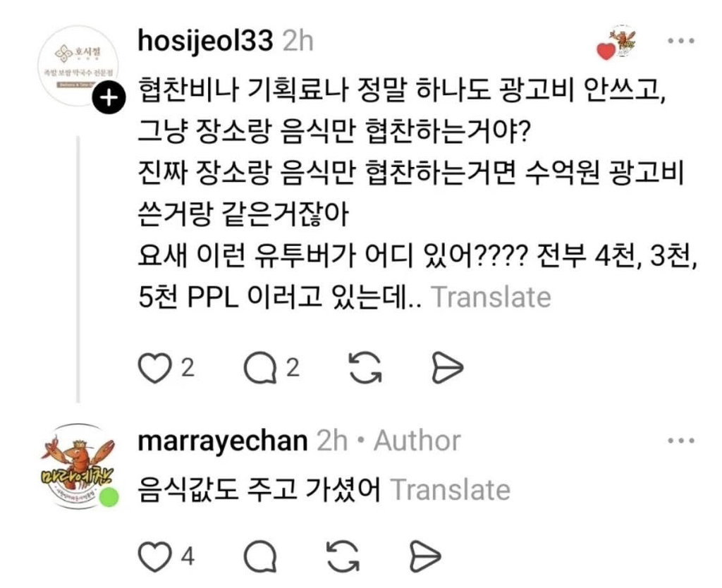Open replies on the hosijeol33 comment
The image size is (722, 588).
click(x=261, y=368)
